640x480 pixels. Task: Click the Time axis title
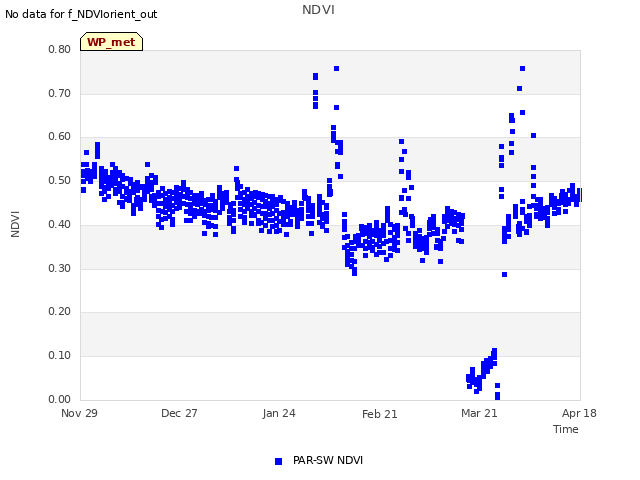pos(566,429)
